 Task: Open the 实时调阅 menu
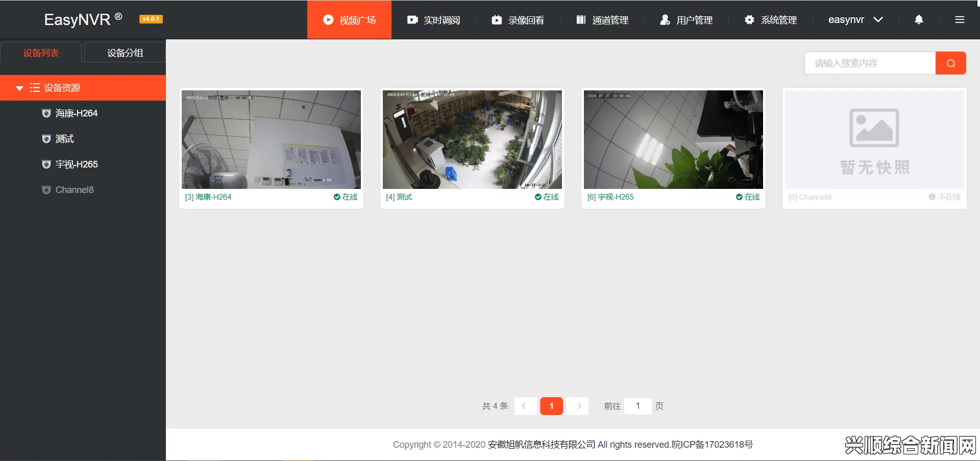click(x=433, y=20)
